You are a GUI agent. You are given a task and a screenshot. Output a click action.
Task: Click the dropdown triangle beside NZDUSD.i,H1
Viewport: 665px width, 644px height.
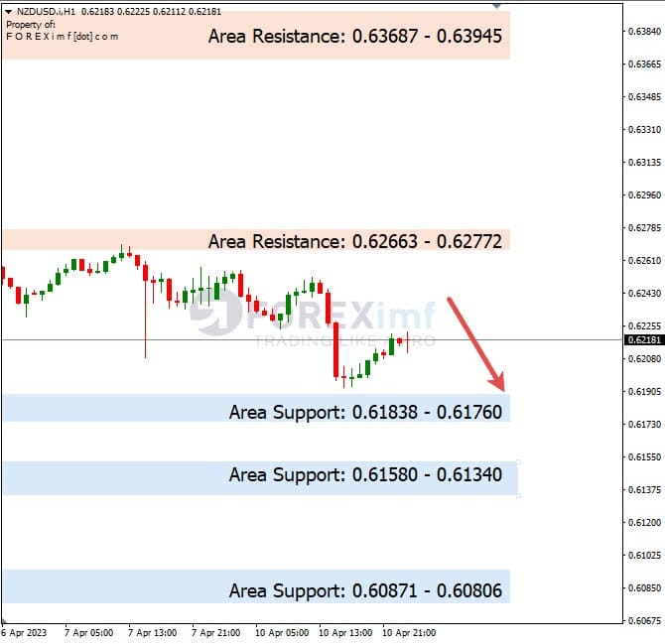click(x=8, y=12)
